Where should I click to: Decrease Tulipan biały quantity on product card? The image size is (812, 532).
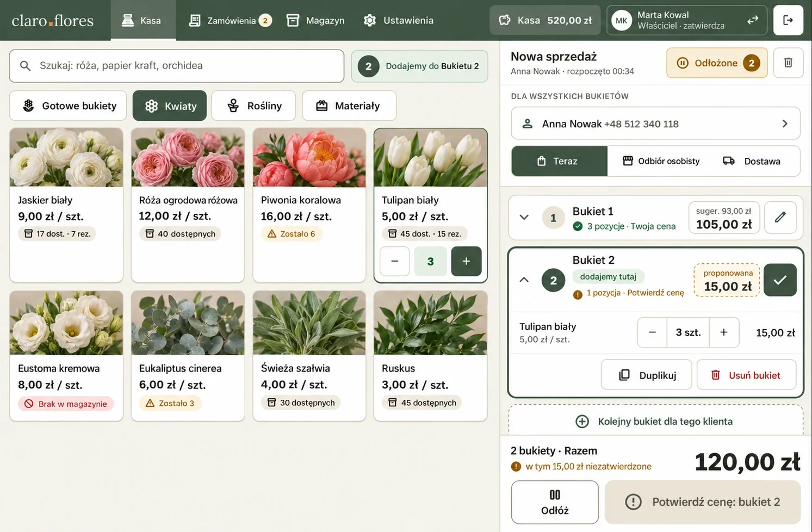[x=395, y=261]
